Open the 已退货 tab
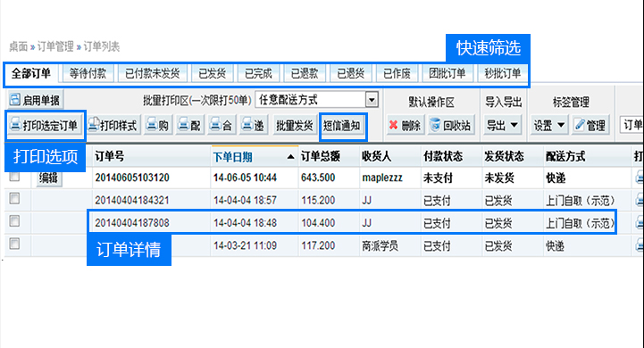The height and width of the screenshot is (348, 644). click(351, 74)
